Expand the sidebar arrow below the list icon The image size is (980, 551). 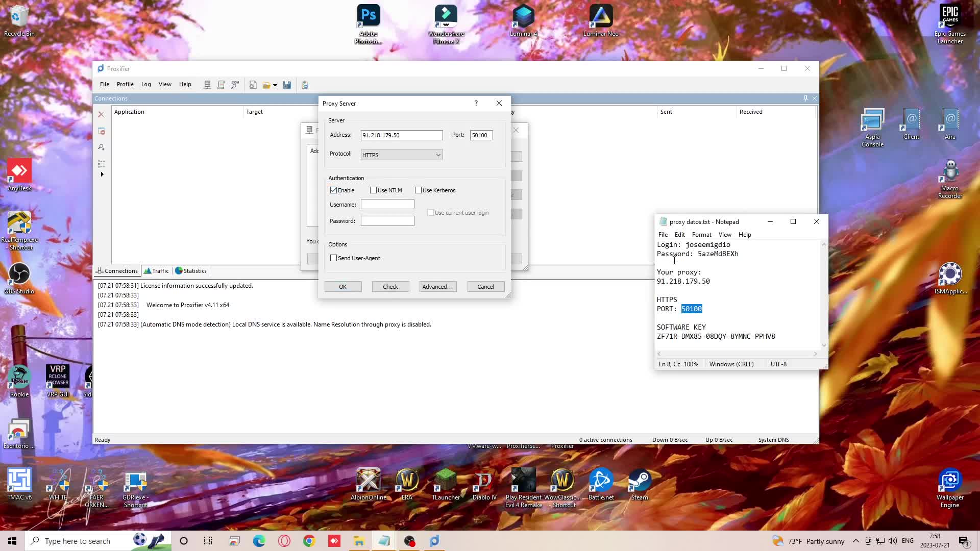pyautogui.click(x=102, y=174)
